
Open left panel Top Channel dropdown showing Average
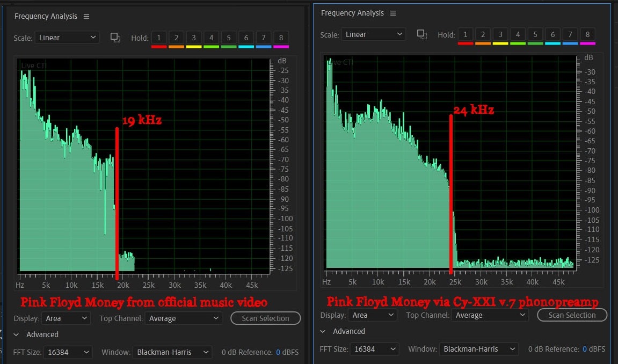click(x=183, y=318)
